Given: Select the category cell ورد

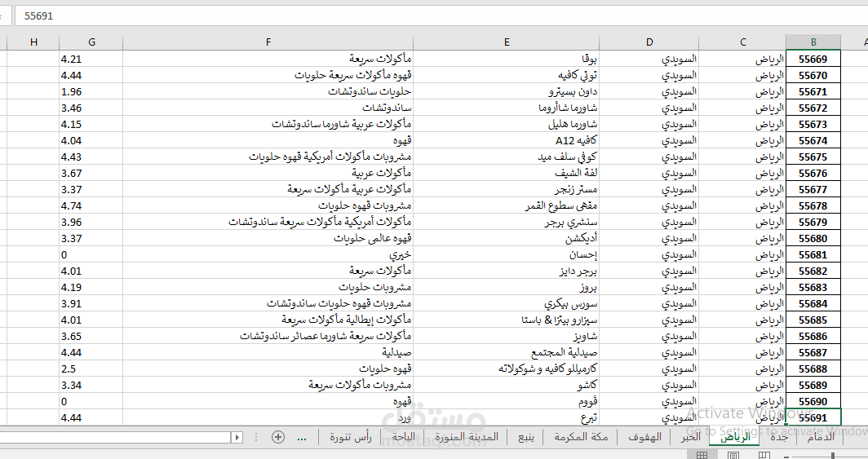Looking at the screenshot, I should [268, 417].
